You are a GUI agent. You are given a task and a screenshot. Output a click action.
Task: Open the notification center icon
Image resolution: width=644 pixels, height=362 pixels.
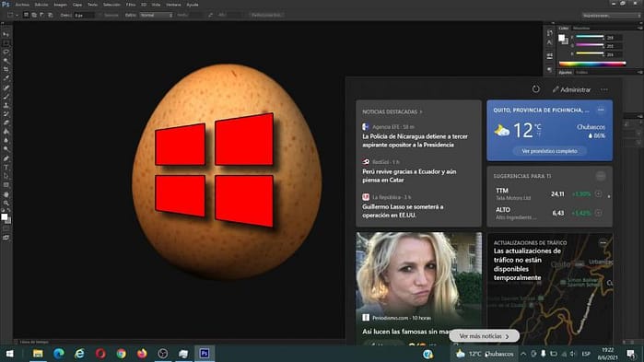631,354
